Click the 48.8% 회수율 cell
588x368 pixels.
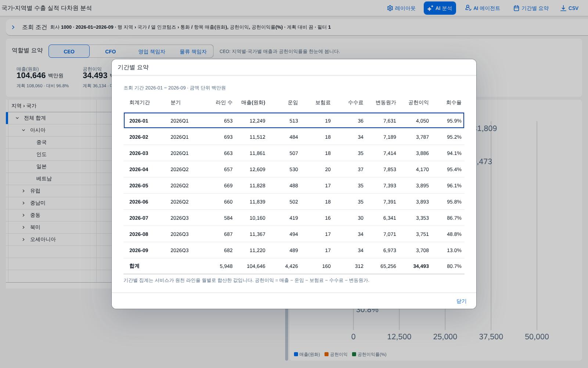pos(454,234)
